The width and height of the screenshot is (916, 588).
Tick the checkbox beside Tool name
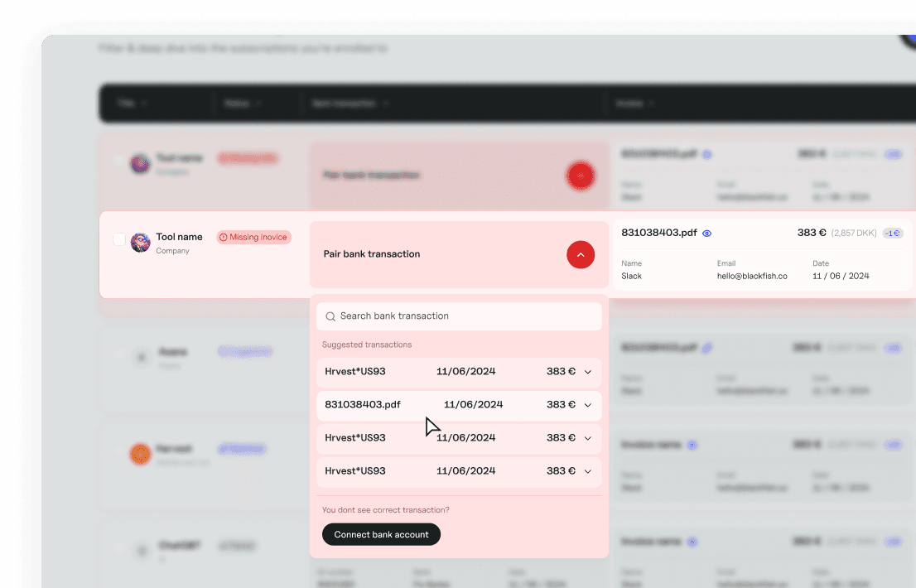click(x=119, y=239)
